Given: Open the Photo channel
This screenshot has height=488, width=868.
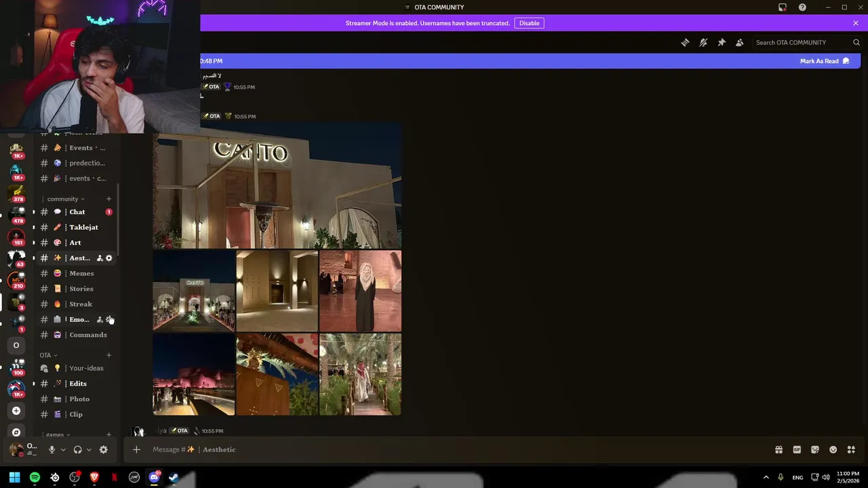Looking at the screenshot, I should pyautogui.click(x=77, y=399).
